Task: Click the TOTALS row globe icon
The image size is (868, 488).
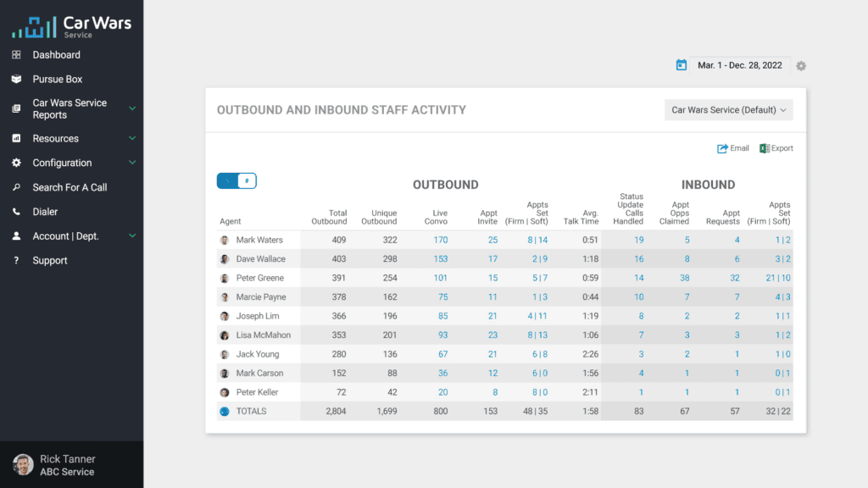Action: coord(224,411)
